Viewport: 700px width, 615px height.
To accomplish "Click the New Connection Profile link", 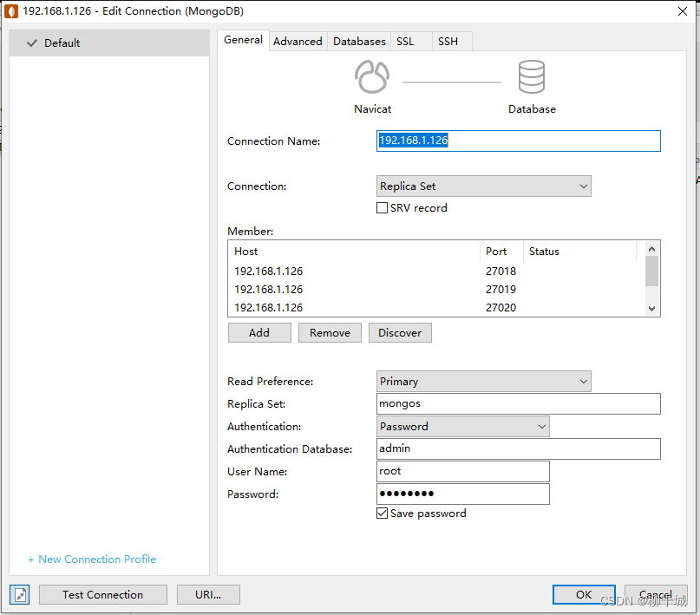I will (92, 559).
